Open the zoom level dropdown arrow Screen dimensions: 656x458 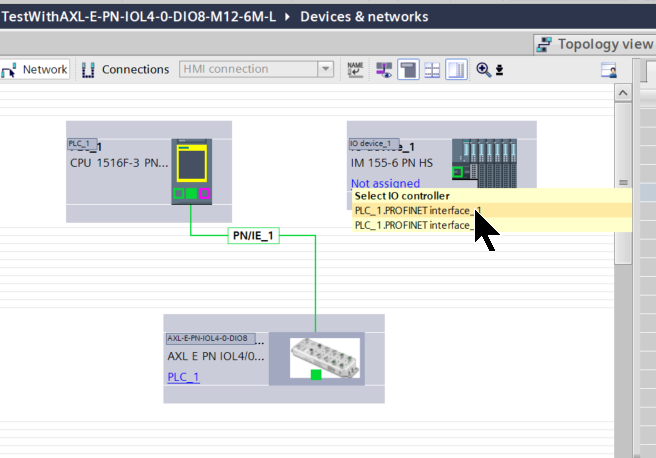pos(499,70)
